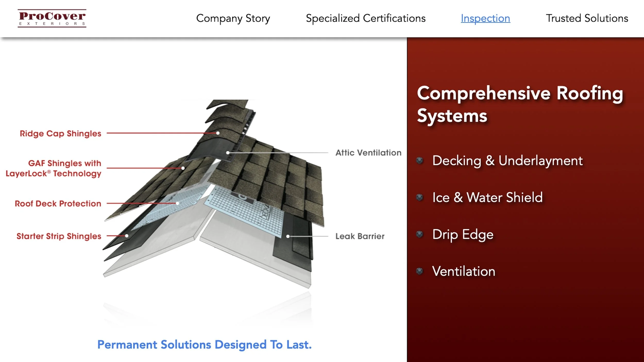The image size is (644, 362).
Task: Click the Starter Strip Shingles label
Action: tap(58, 236)
